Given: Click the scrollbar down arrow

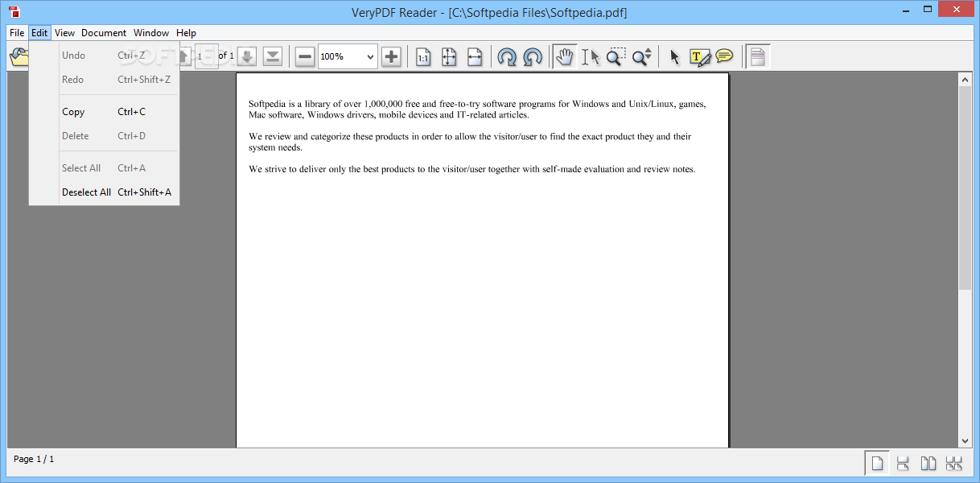Looking at the screenshot, I should [x=966, y=440].
